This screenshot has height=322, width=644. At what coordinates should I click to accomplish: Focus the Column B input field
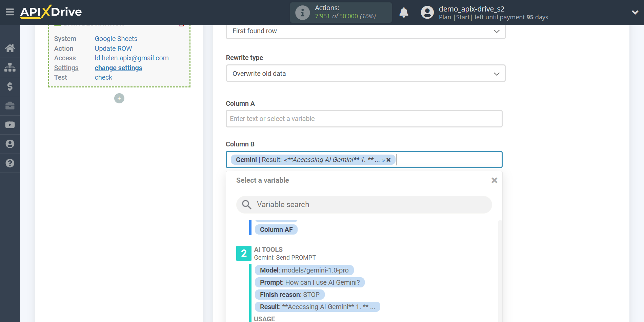point(364,159)
